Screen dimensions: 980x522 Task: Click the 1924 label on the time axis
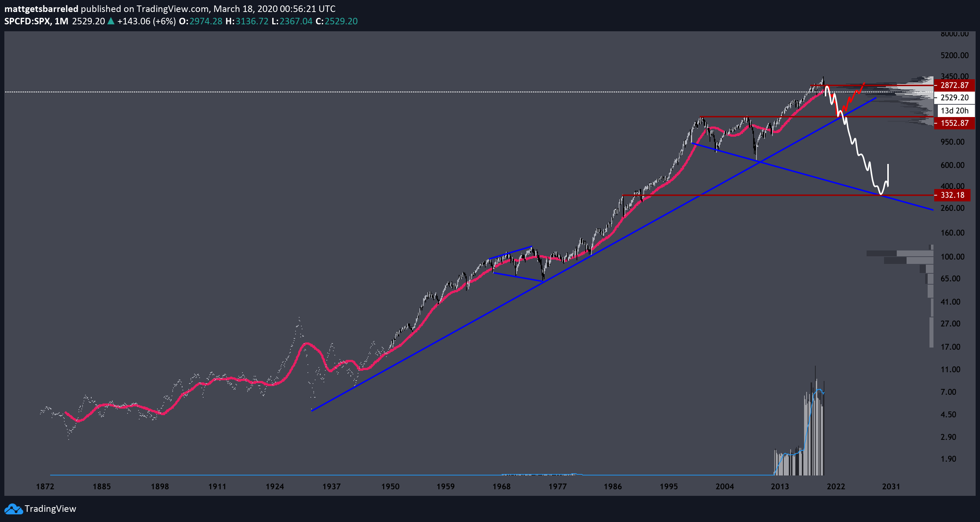pos(275,486)
